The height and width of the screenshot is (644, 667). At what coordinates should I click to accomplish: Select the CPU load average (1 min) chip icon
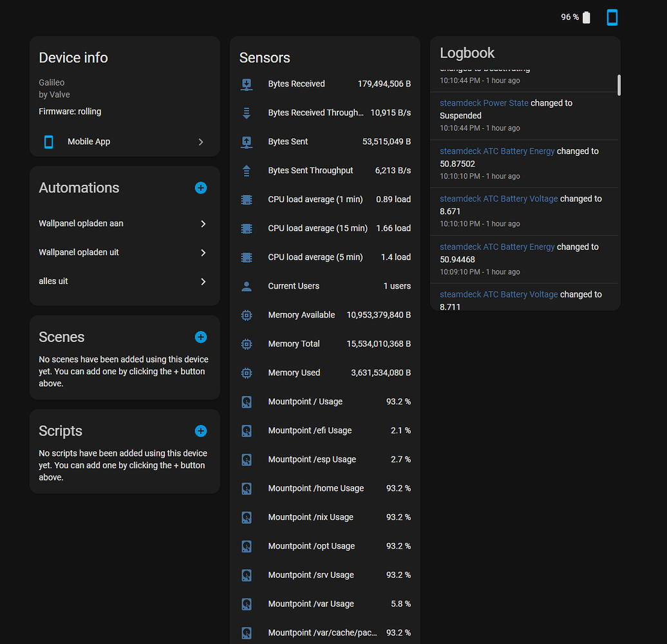click(247, 200)
